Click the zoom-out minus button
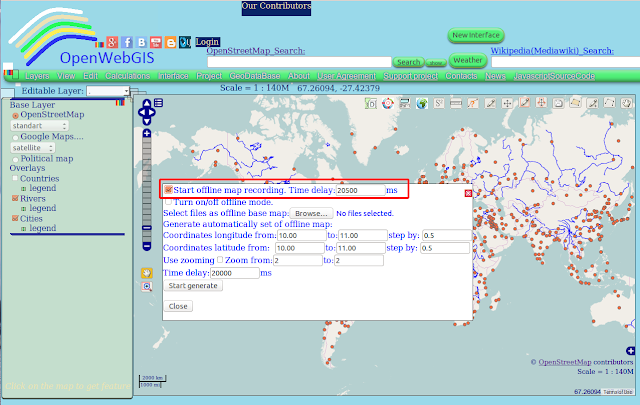640x405 pixels. pyautogui.click(x=147, y=246)
